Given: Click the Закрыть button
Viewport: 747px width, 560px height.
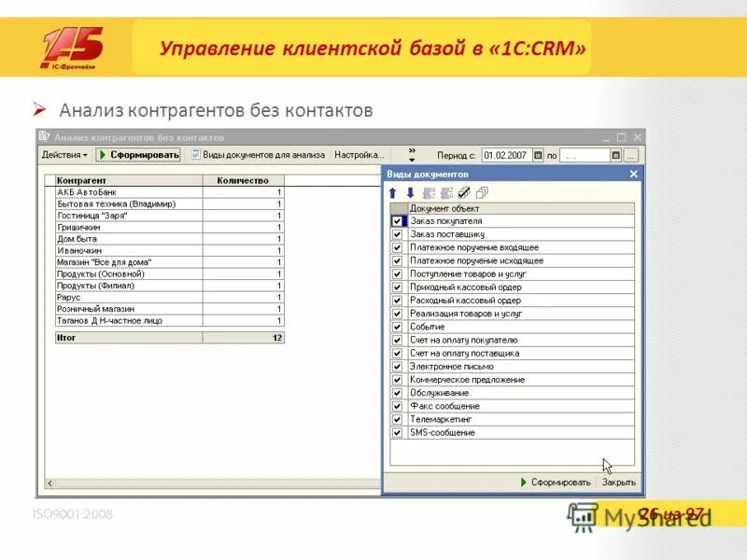Looking at the screenshot, I should 619,483.
